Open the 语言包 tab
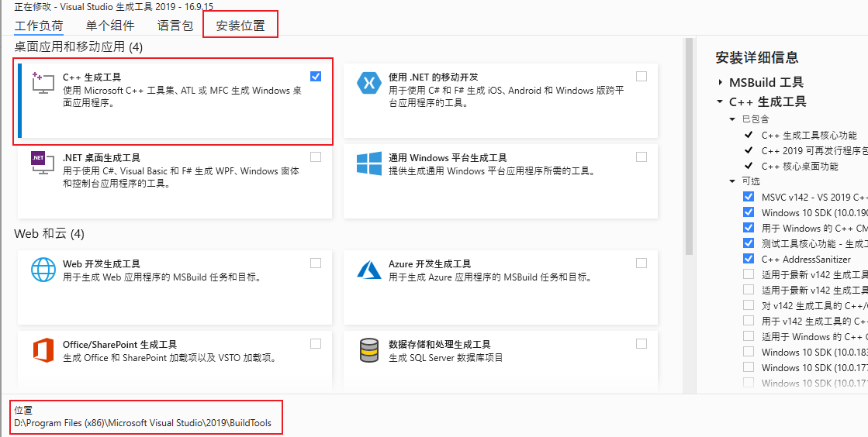This screenshot has height=437, width=868. (175, 26)
